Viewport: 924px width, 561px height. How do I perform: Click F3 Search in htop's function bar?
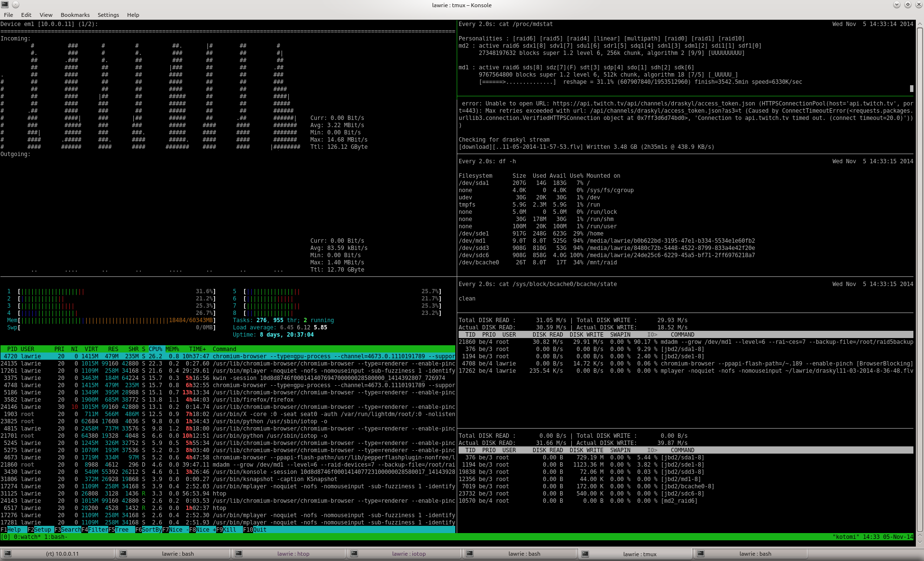(68, 530)
